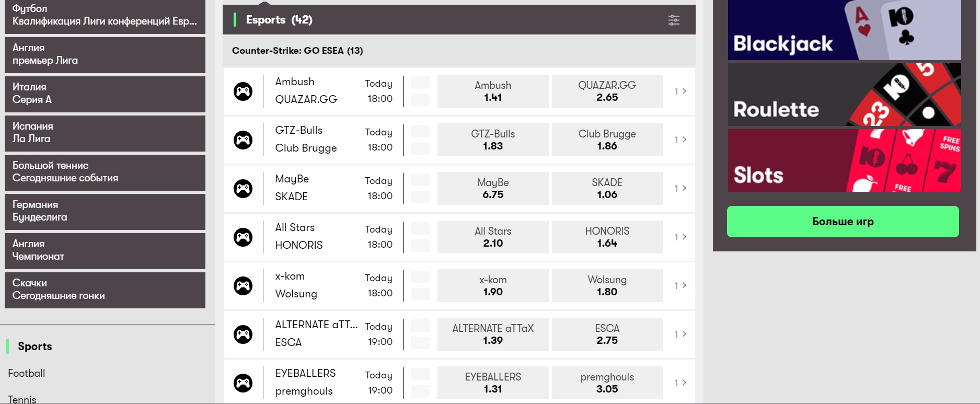
Task: Expand more markets for Ambush vs QUAZAR.GG
Action: [680, 91]
